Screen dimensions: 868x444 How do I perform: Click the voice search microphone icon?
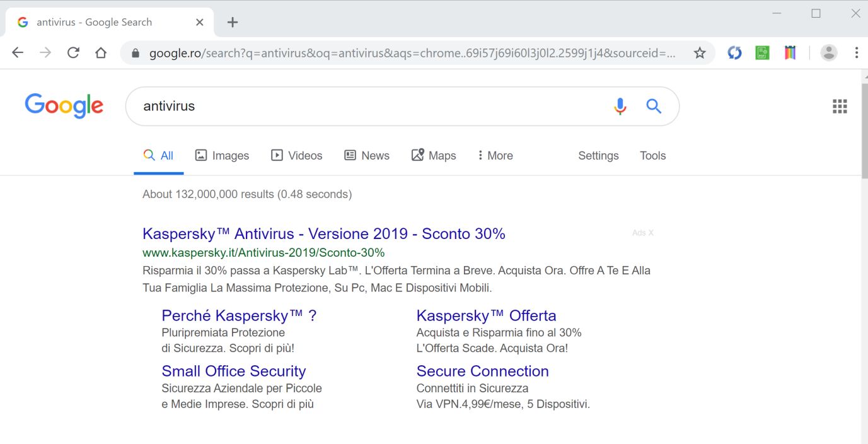[620, 107]
